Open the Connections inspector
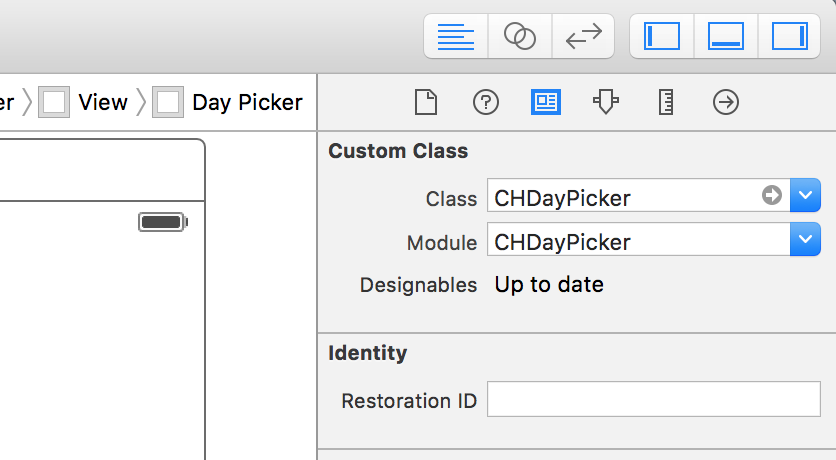836x460 pixels. point(726,102)
